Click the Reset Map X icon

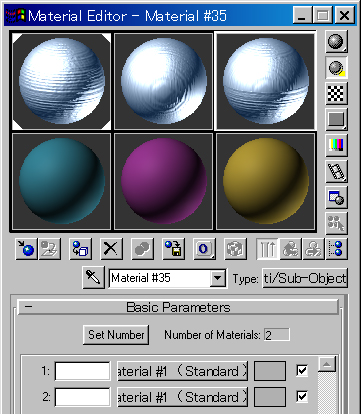point(111,249)
